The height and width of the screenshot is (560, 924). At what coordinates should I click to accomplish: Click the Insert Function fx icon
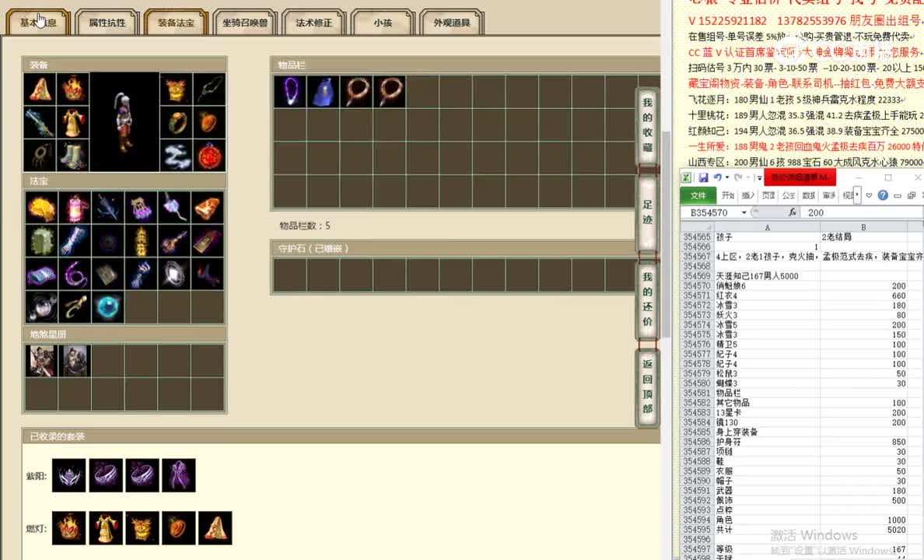(793, 212)
